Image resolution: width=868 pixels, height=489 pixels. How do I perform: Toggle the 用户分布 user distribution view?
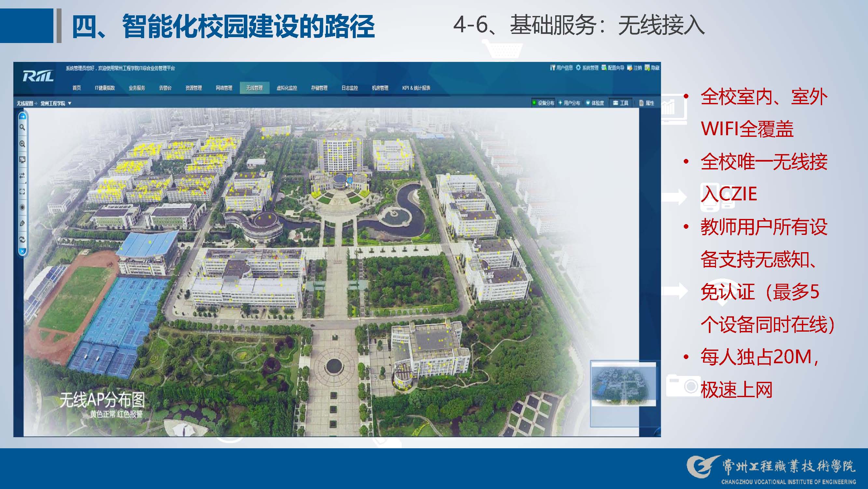(x=569, y=103)
